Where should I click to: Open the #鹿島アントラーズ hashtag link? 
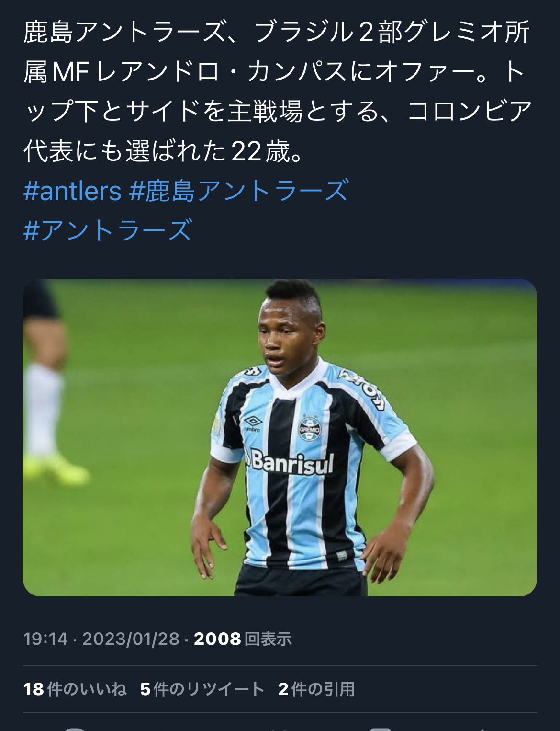(x=239, y=191)
